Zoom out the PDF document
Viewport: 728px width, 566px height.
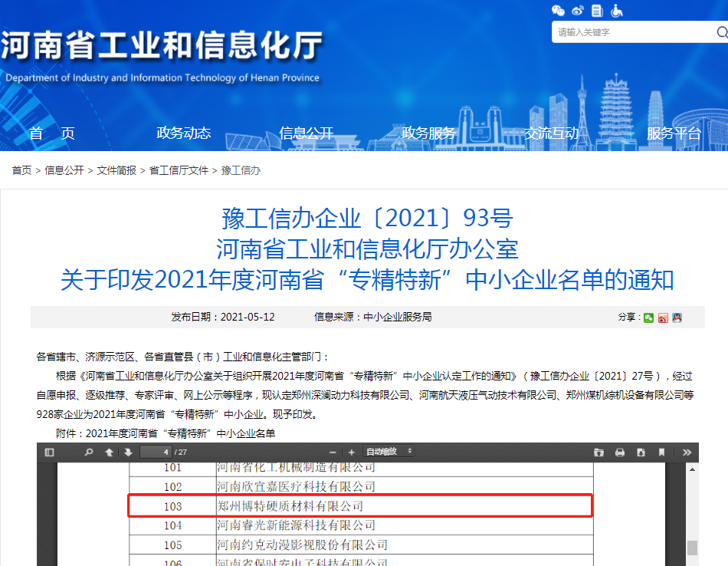point(333,452)
